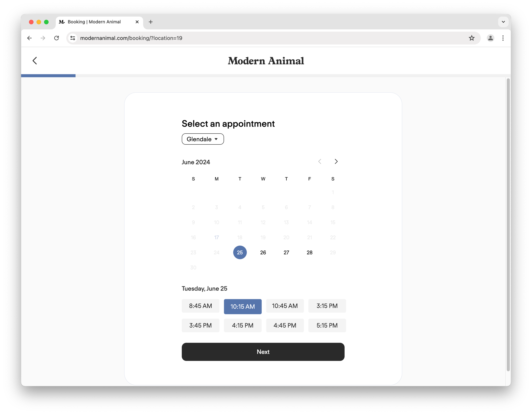Open the Glendale location dropdown

(203, 139)
